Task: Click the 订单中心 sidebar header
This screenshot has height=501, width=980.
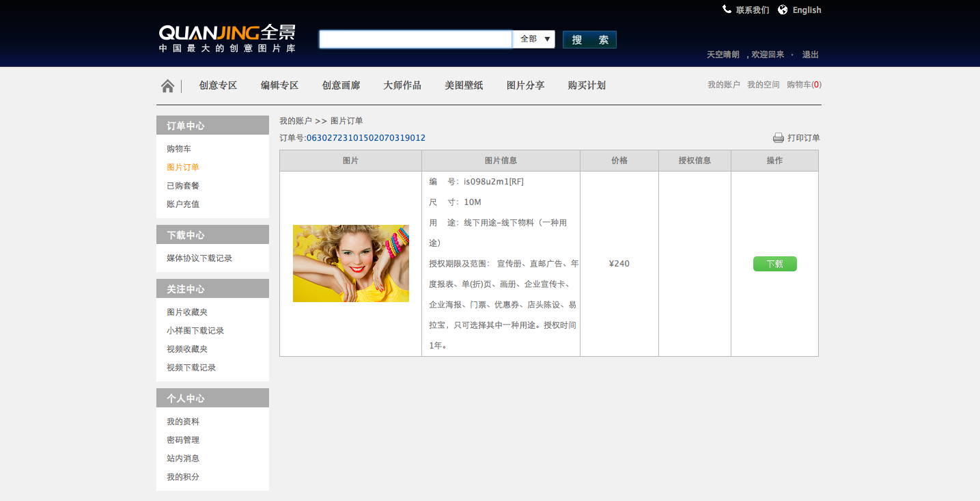Action: [x=212, y=125]
